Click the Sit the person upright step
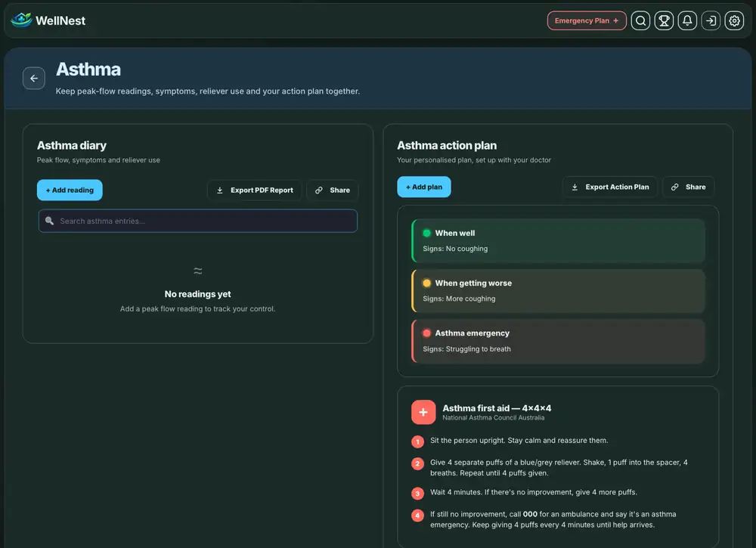 [519, 441]
